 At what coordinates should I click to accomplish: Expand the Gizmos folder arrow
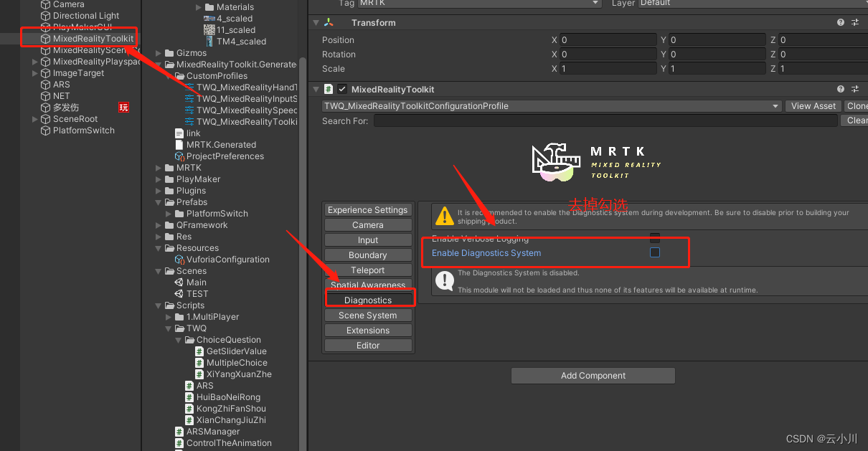[x=159, y=53]
